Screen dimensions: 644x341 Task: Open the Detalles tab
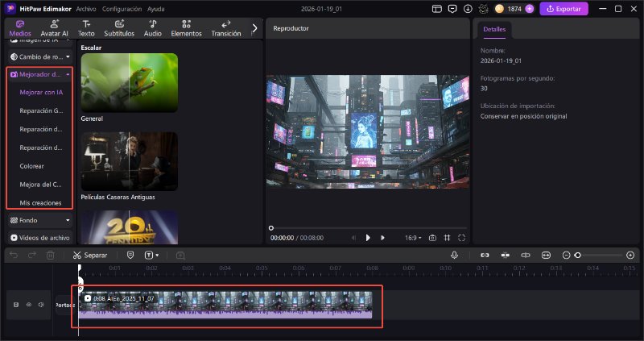[x=494, y=29]
